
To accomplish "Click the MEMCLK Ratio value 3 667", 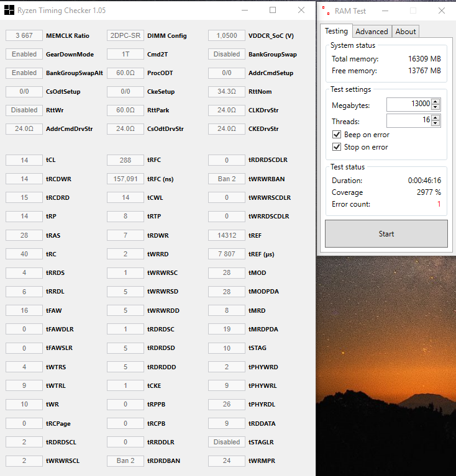I will (24, 35).
